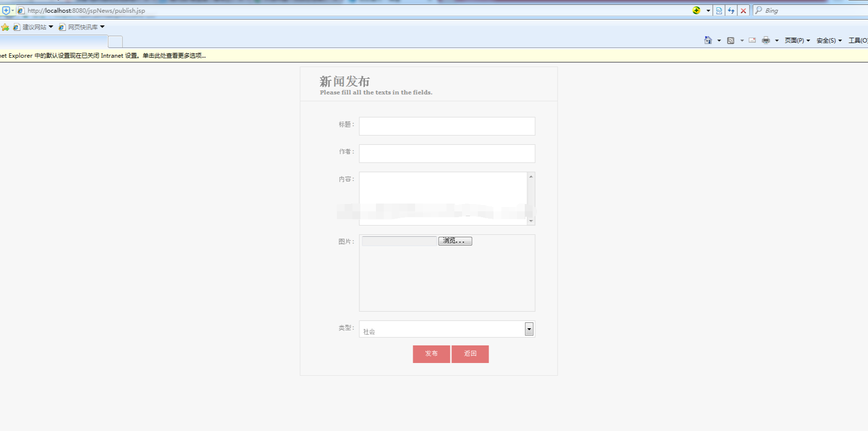Open the dropdown arrow beside green 360 icon
Screen dimensions: 868x431
(708, 11)
